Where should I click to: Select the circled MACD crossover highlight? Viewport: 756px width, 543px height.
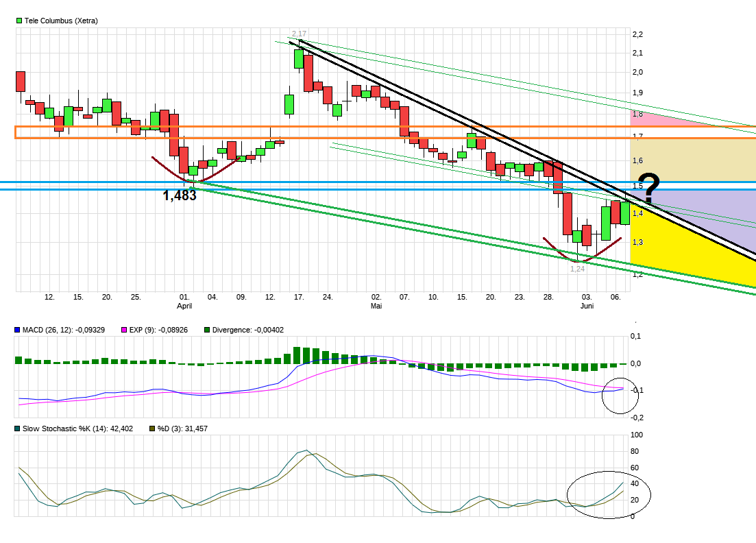[x=622, y=396]
